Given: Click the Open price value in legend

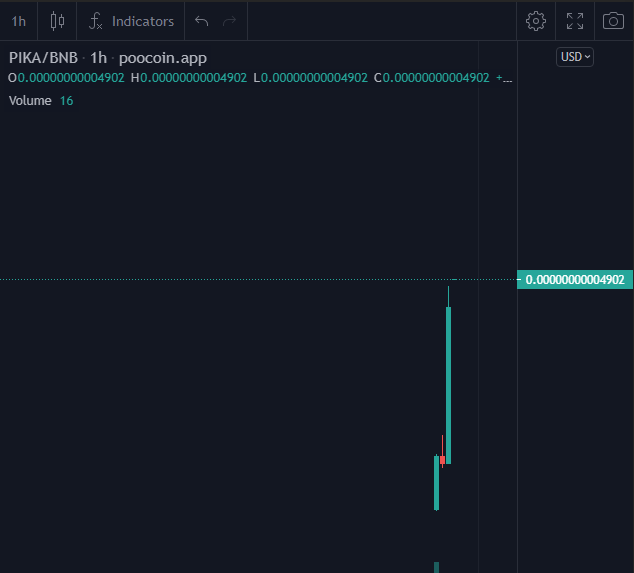Looking at the screenshot, I should click(71, 78).
